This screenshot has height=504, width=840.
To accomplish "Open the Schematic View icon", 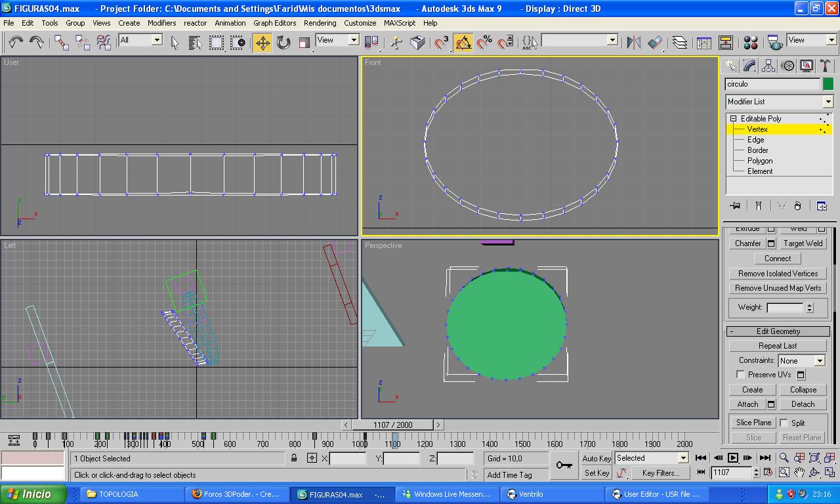I will click(x=725, y=43).
